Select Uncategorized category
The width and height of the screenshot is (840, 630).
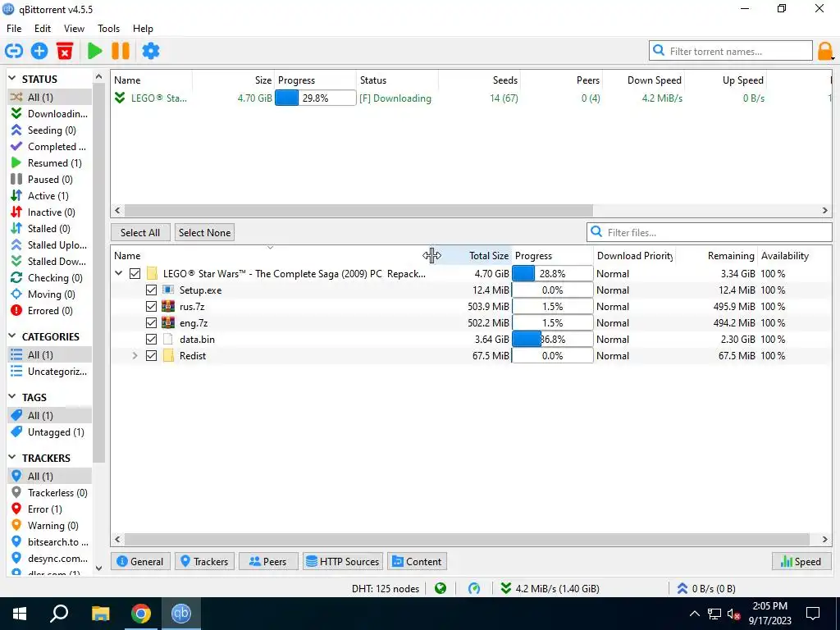49,372
